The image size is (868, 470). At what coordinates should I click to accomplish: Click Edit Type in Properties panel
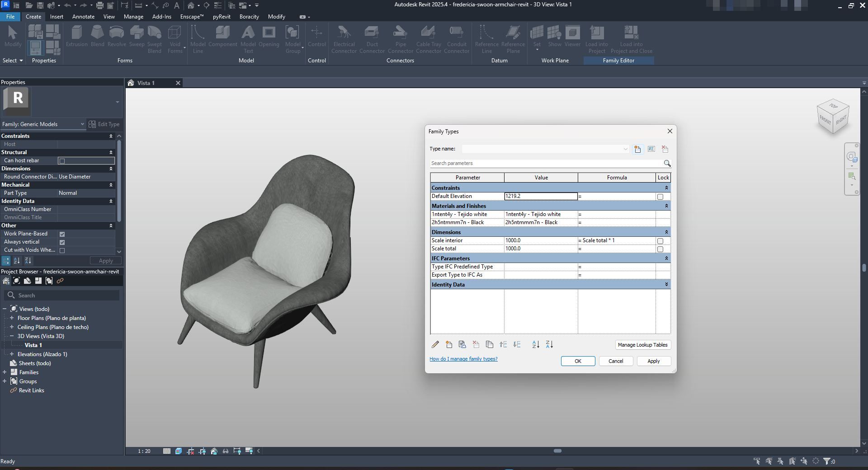pyautogui.click(x=104, y=124)
